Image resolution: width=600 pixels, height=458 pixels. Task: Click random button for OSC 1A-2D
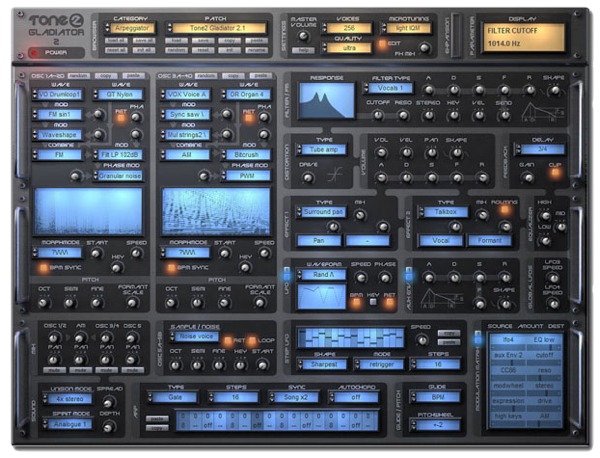click(78, 76)
